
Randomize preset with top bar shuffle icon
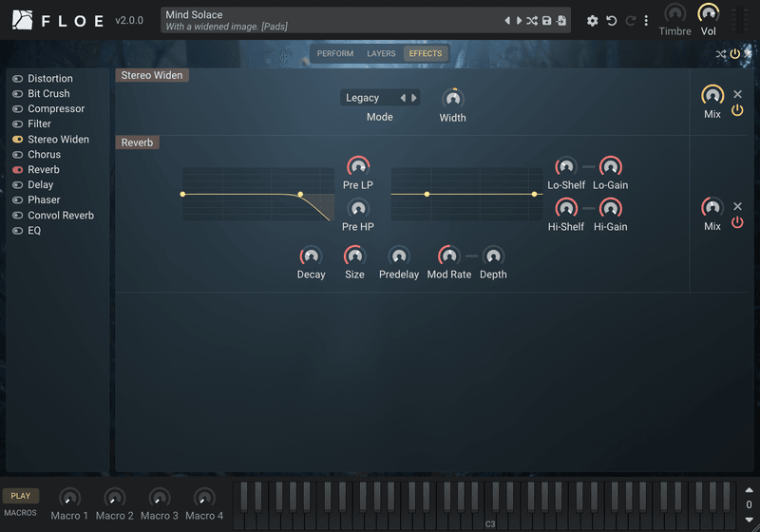click(x=532, y=21)
